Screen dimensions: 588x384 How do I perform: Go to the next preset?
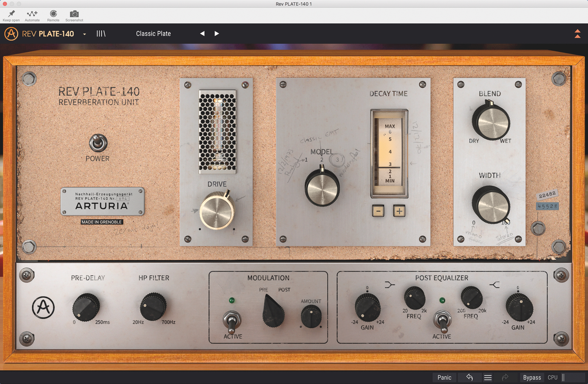(216, 34)
